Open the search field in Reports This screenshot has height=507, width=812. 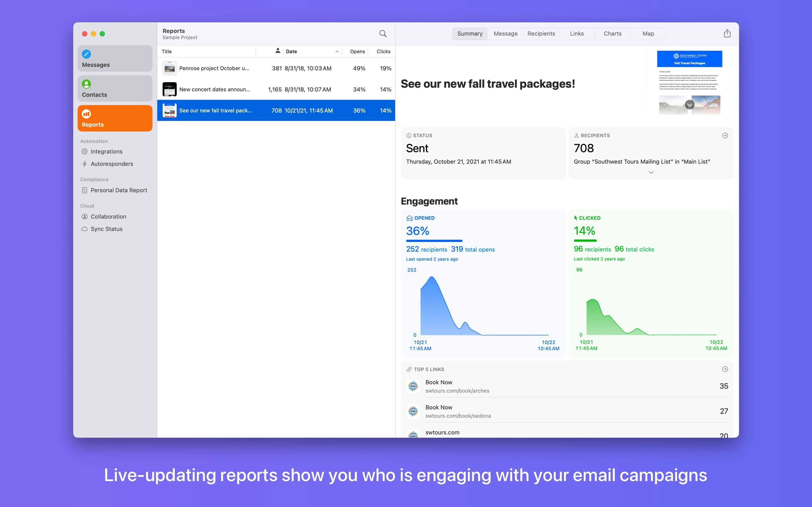383,34
